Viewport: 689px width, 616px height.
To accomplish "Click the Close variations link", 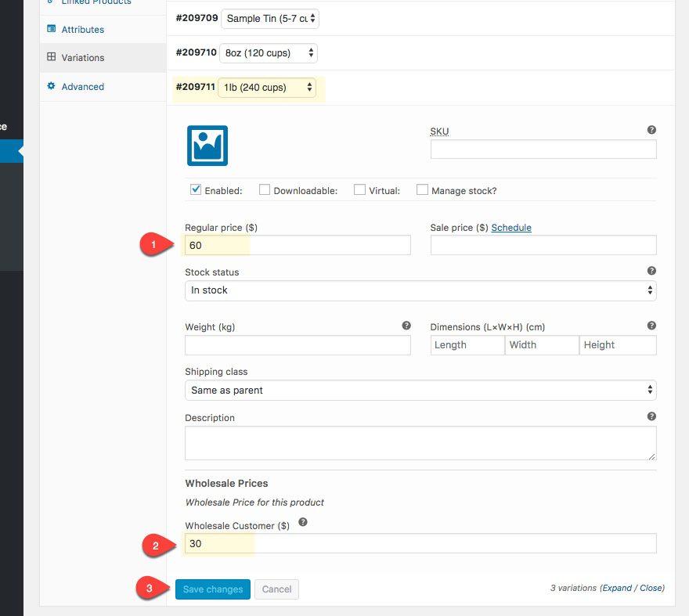I will point(651,588).
